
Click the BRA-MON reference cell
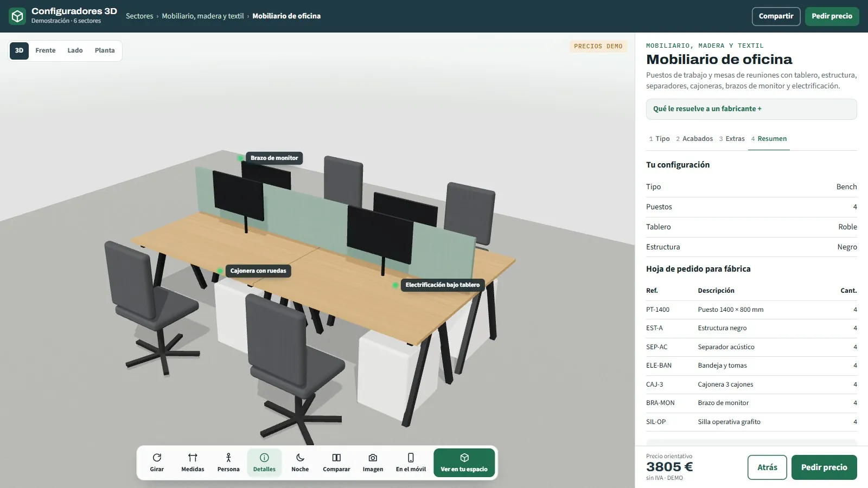(660, 403)
